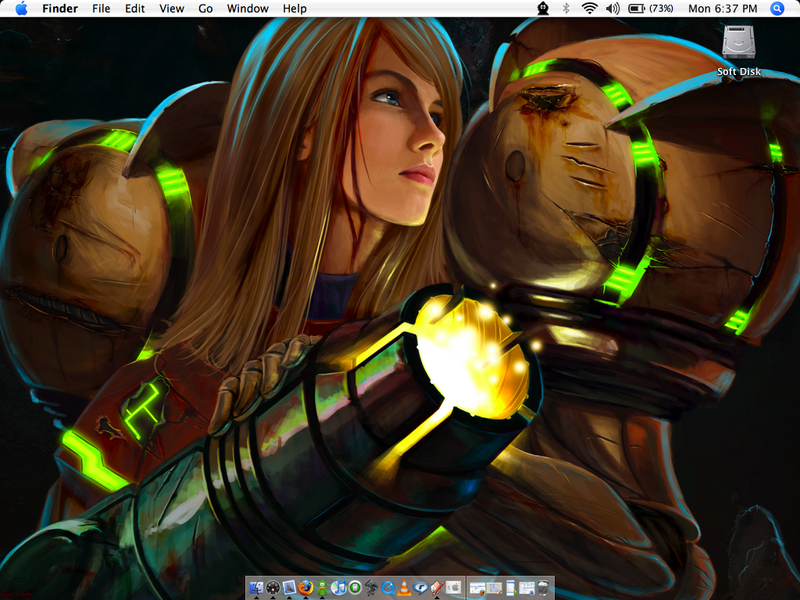Open the green Adium duck icon
The width and height of the screenshot is (800, 600).
[322, 588]
